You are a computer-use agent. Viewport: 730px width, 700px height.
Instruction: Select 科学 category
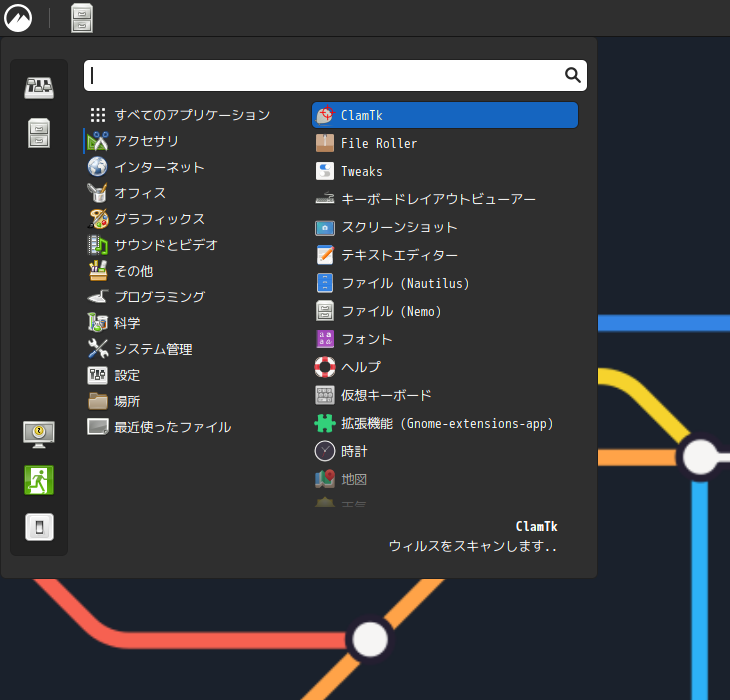(x=193, y=323)
